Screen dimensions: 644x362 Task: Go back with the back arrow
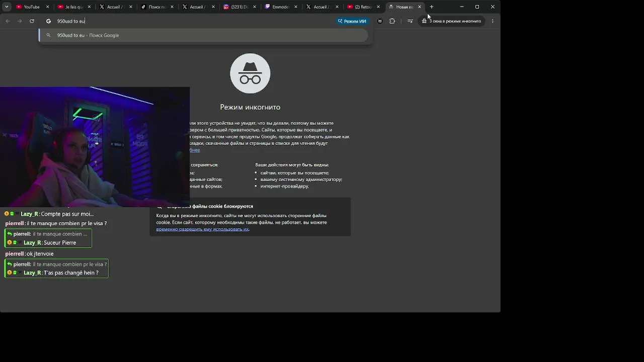click(8, 21)
